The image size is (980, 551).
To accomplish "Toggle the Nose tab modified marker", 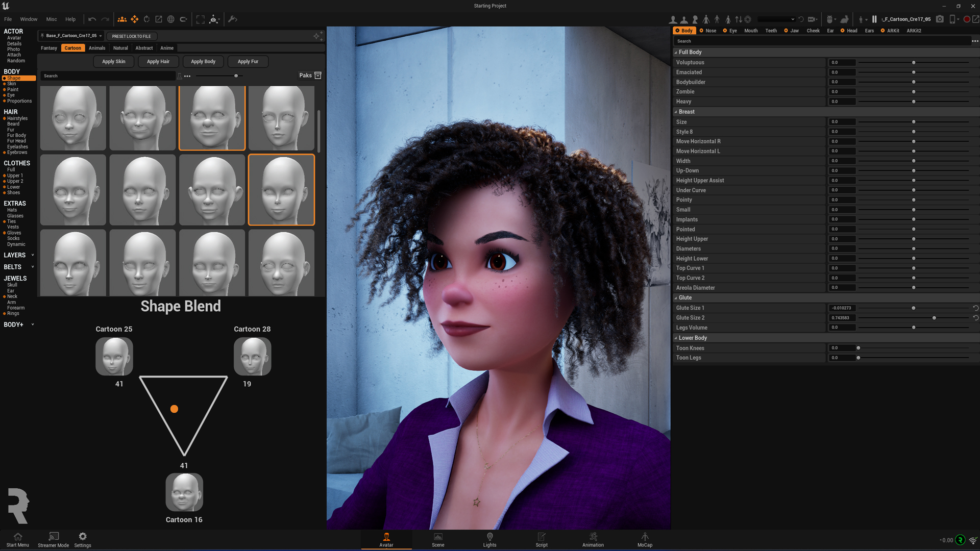I will point(701,31).
